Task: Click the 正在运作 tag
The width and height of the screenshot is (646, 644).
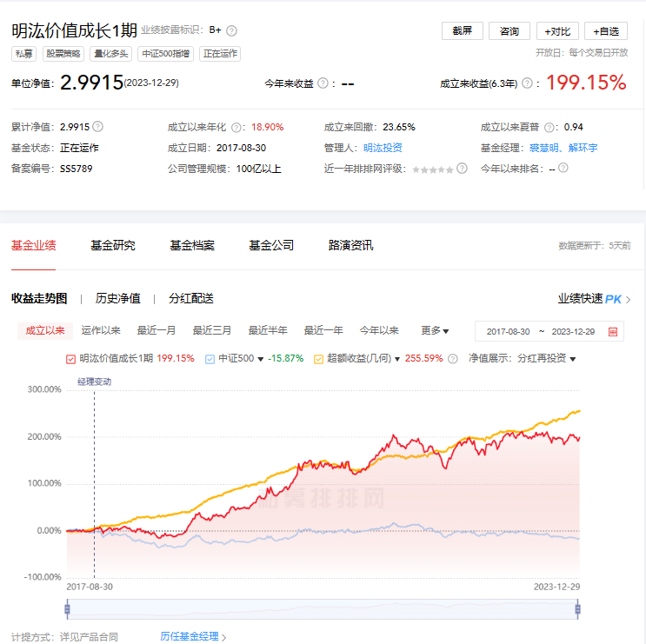Action: (220, 54)
